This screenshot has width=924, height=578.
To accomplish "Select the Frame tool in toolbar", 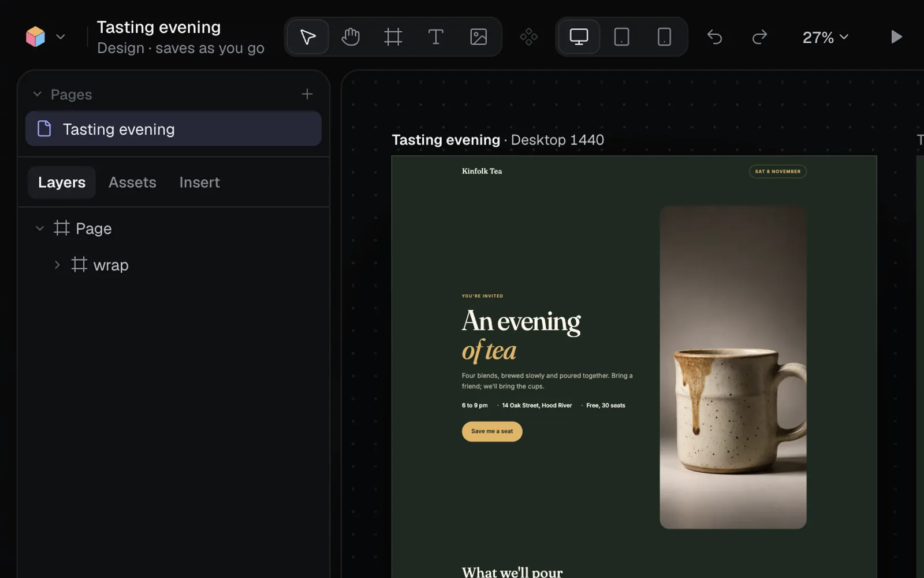I will click(x=393, y=37).
